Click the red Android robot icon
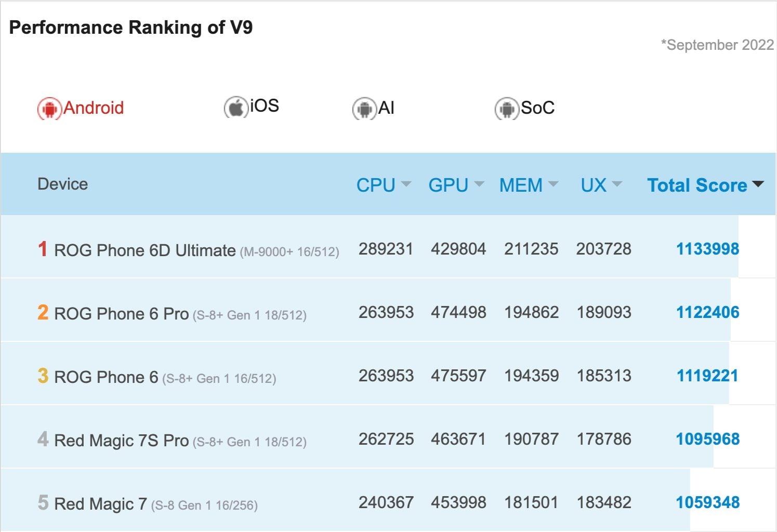 pyautogui.click(x=49, y=109)
